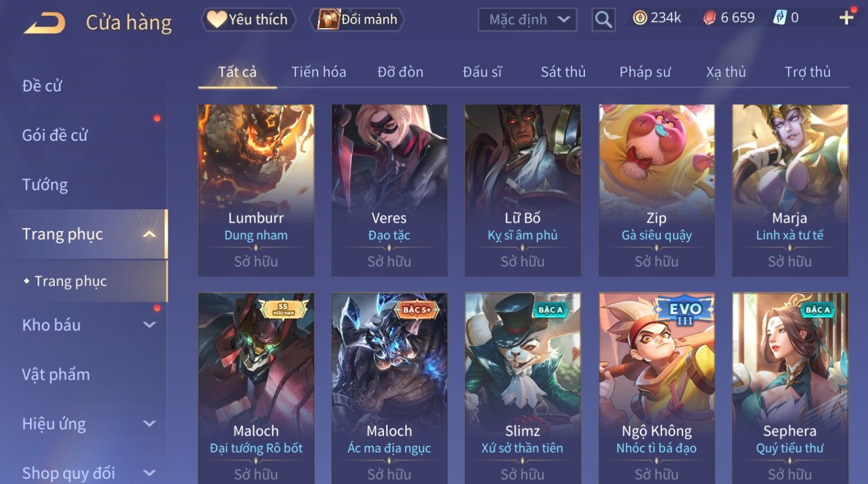Open Yêu thích heart favorites
Viewport: 868px width, 484px height.
tap(248, 20)
